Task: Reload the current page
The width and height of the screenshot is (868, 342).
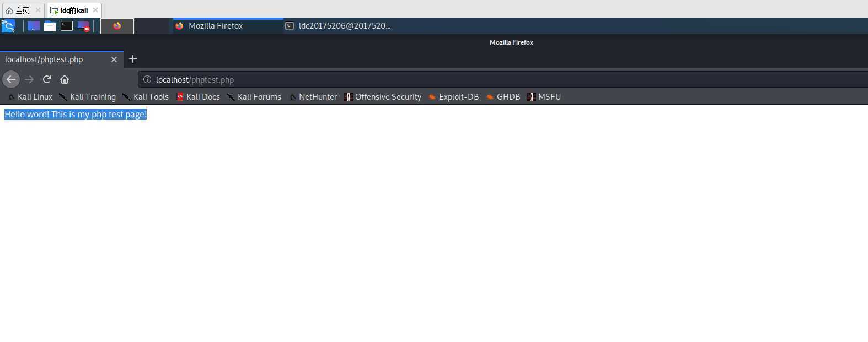Action: click(47, 79)
